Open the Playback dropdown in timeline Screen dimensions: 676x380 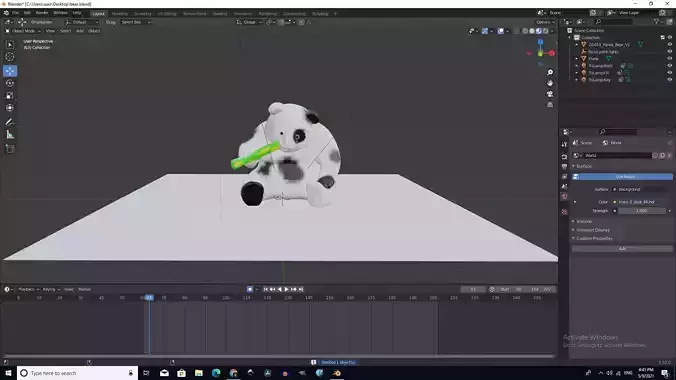tap(28, 289)
